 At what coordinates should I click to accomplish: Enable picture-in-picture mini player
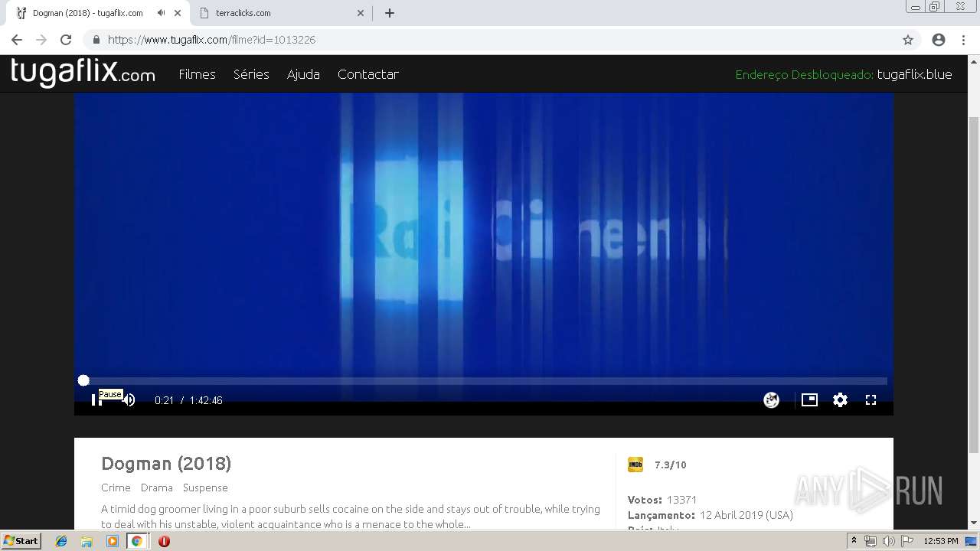pyautogui.click(x=809, y=399)
